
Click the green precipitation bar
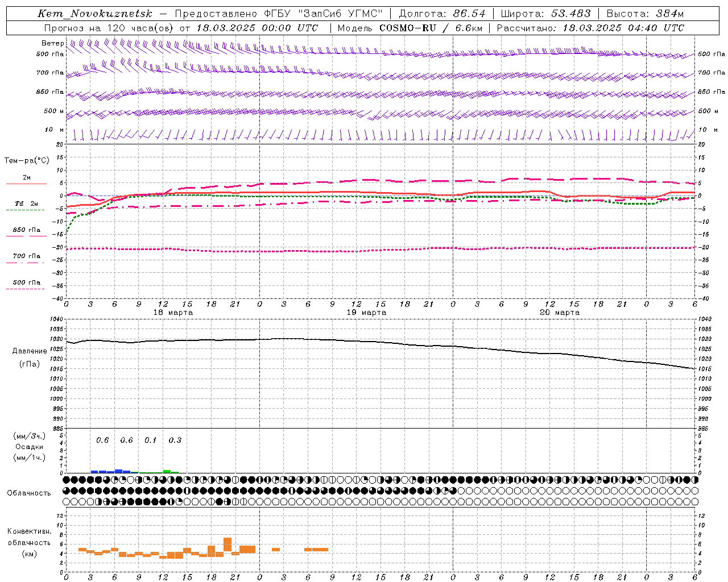pos(167,471)
